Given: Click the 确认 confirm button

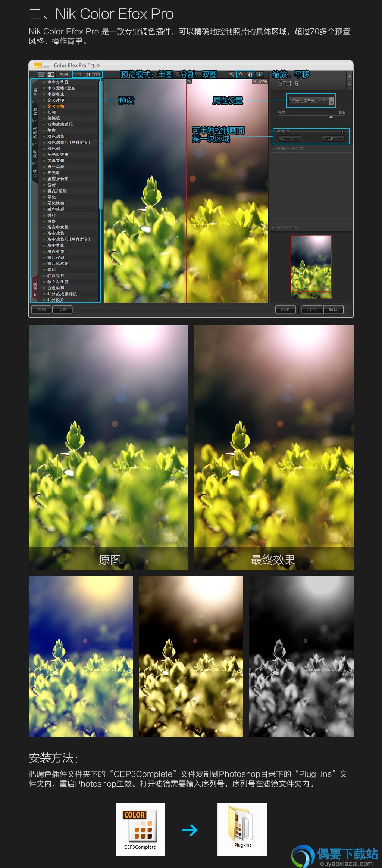Looking at the screenshot, I should pos(333,309).
